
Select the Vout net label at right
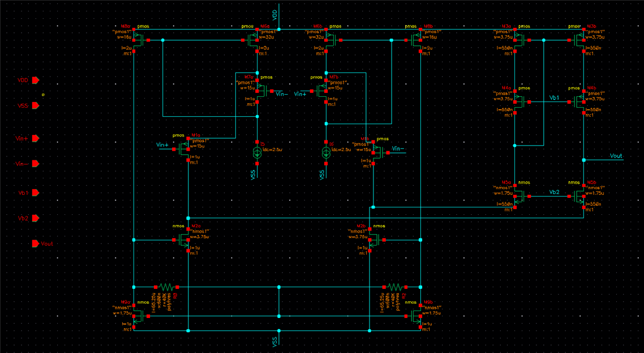[x=616, y=156]
